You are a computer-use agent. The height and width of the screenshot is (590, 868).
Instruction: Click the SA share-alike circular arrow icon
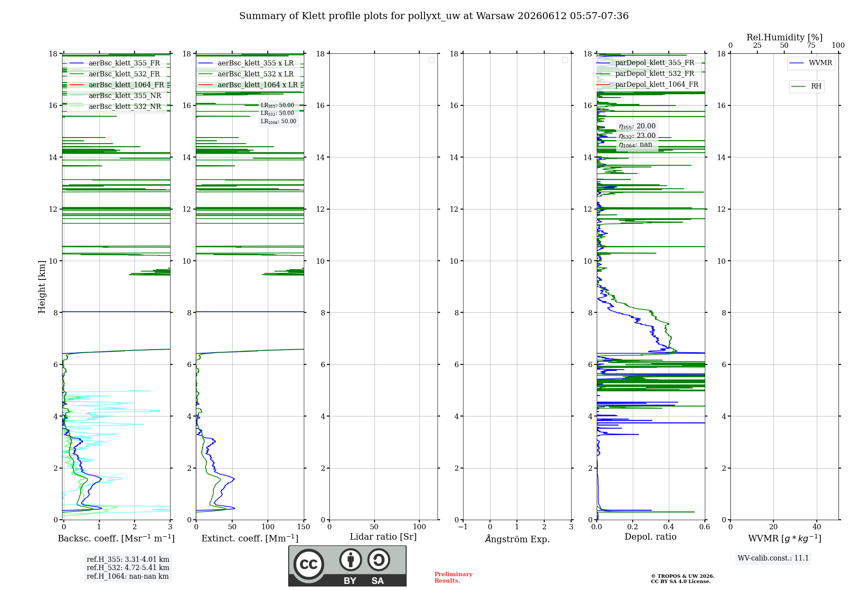(378, 560)
